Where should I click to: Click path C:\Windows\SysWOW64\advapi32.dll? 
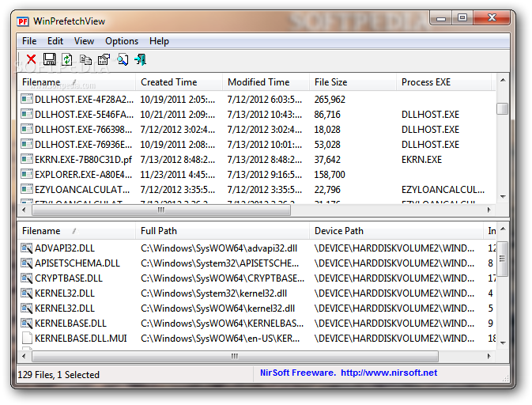tap(219, 248)
